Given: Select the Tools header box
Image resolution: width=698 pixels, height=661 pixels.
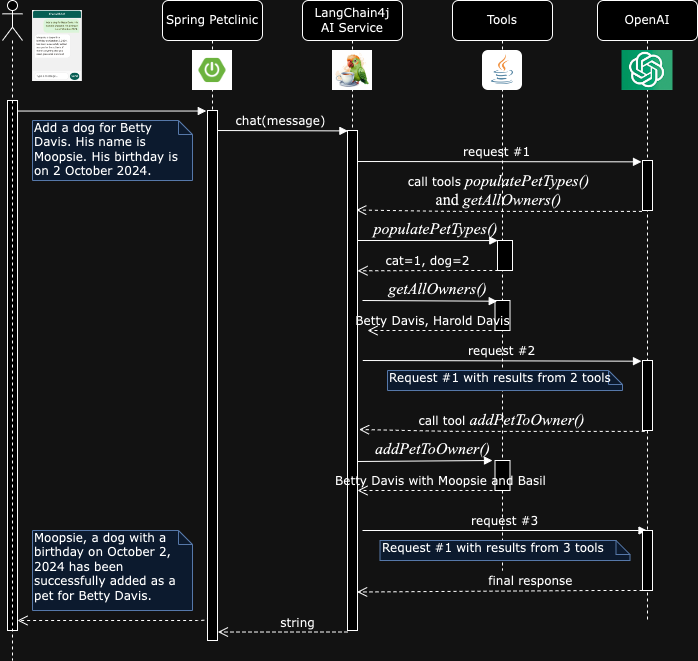Looking at the screenshot, I should point(502,20).
